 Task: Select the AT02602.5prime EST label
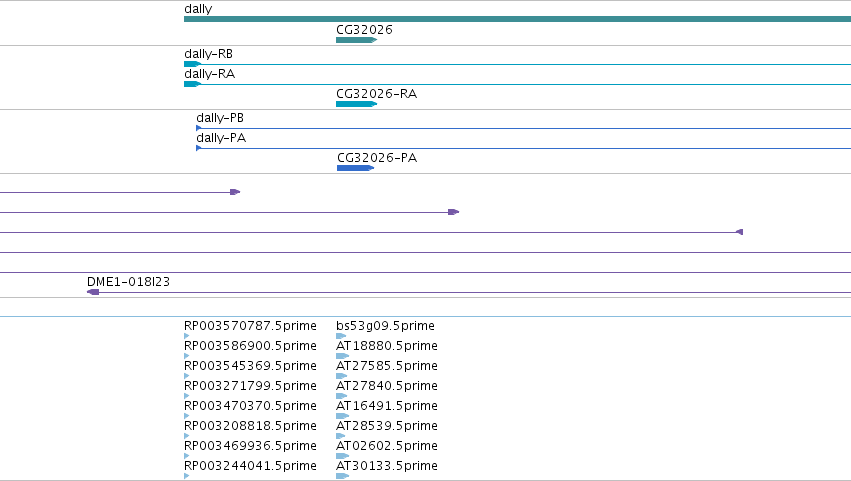pyautogui.click(x=387, y=446)
